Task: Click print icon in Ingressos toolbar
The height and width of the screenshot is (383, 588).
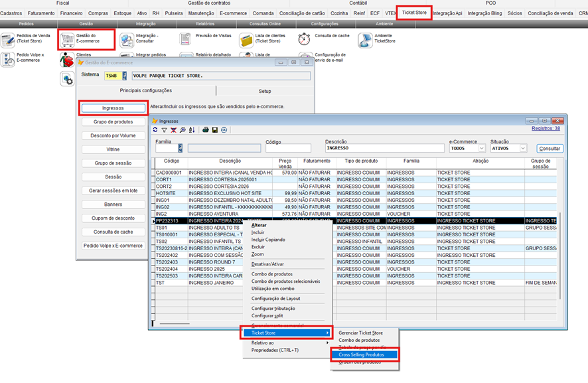Action: pyautogui.click(x=206, y=130)
